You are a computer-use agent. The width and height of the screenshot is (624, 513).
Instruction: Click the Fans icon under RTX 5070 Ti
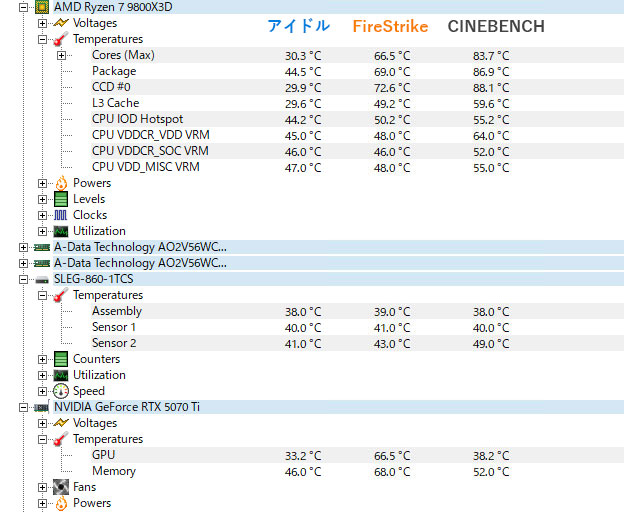tap(60, 487)
